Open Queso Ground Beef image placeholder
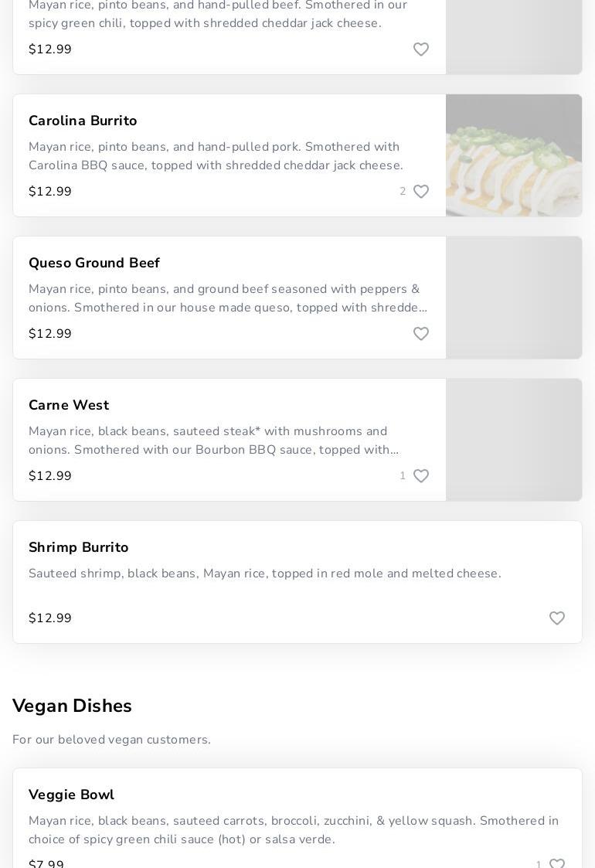The width and height of the screenshot is (595, 868). point(514,298)
